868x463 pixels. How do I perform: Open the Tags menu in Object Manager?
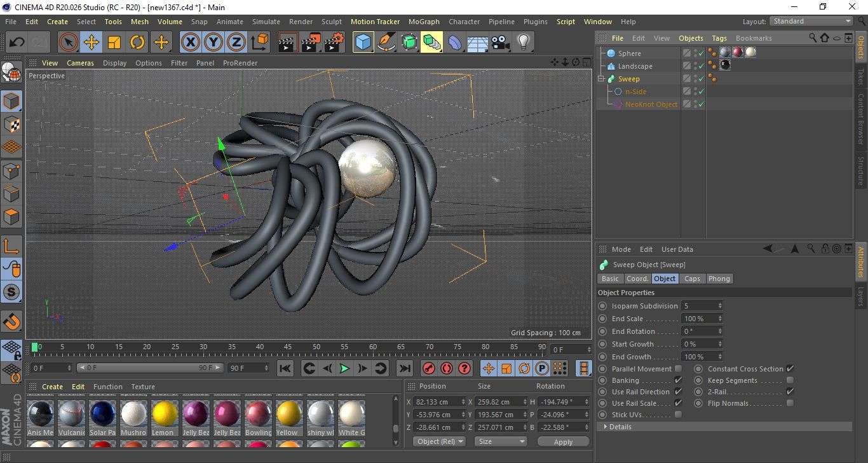[x=719, y=38]
